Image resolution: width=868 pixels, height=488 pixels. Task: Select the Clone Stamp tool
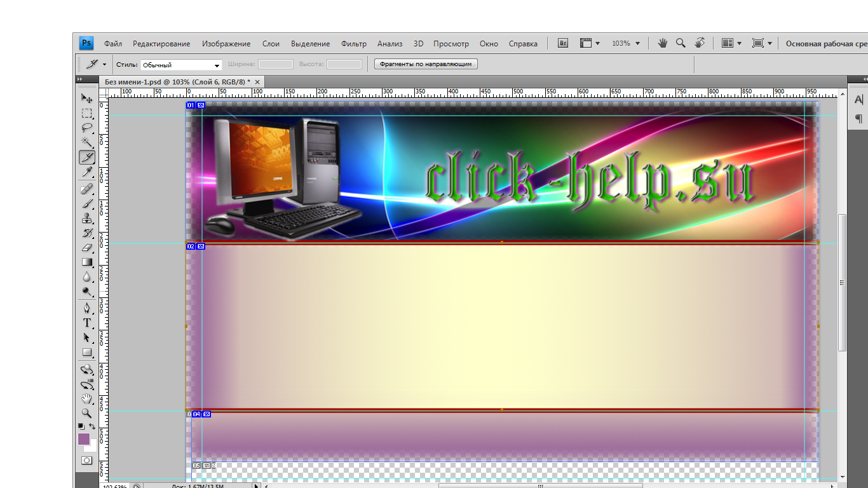(x=86, y=218)
